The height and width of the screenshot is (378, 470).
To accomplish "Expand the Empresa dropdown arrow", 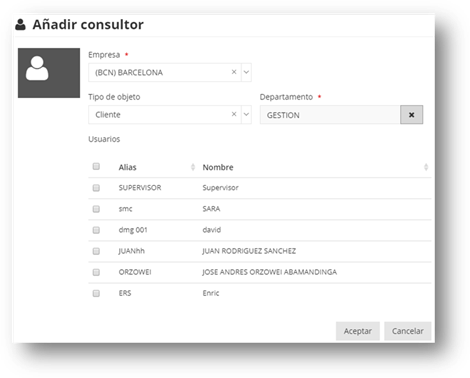I will (x=246, y=72).
